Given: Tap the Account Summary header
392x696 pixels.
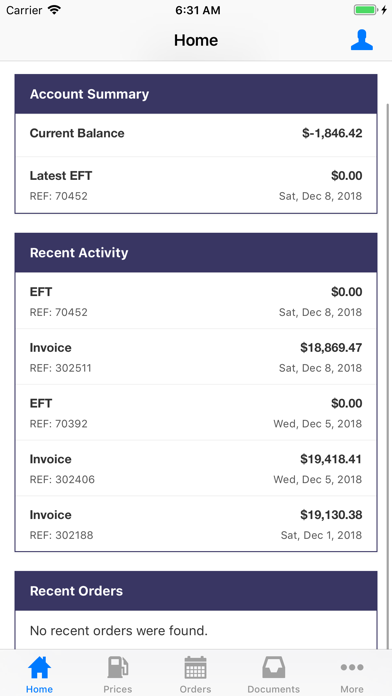Looking at the screenshot, I should coord(196,94).
